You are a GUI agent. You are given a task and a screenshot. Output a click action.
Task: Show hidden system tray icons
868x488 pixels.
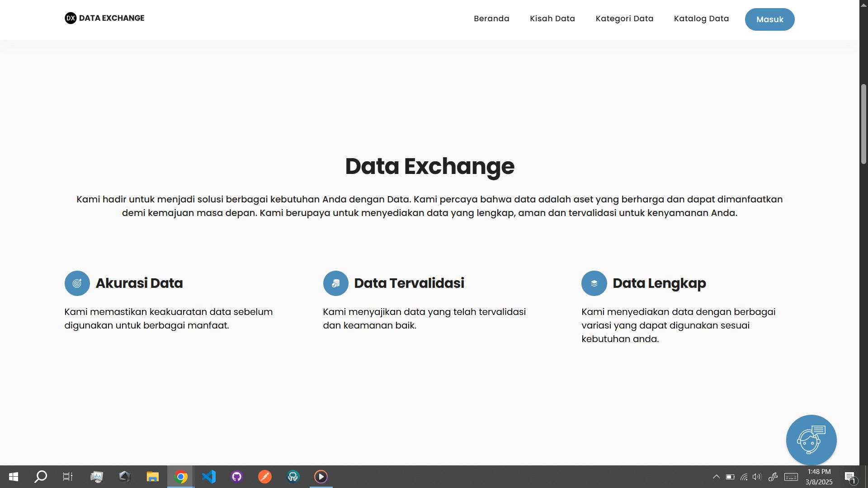pyautogui.click(x=717, y=477)
